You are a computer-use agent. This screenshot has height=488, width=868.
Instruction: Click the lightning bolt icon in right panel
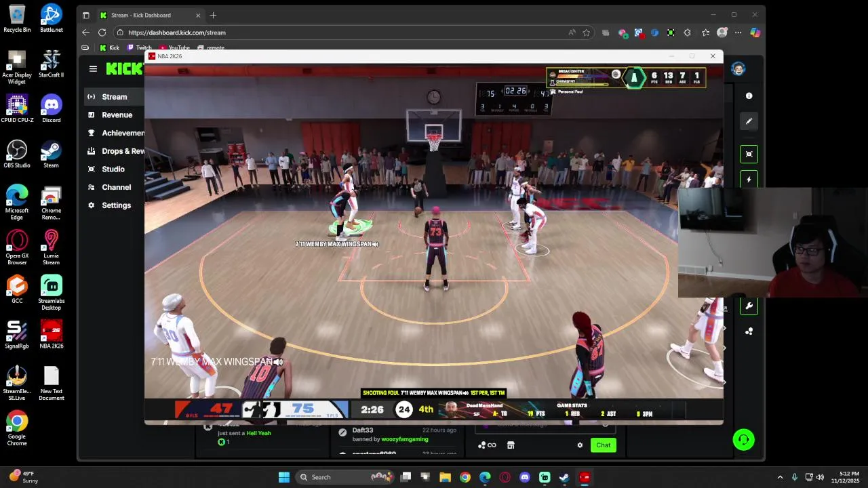(x=749, y=180)
